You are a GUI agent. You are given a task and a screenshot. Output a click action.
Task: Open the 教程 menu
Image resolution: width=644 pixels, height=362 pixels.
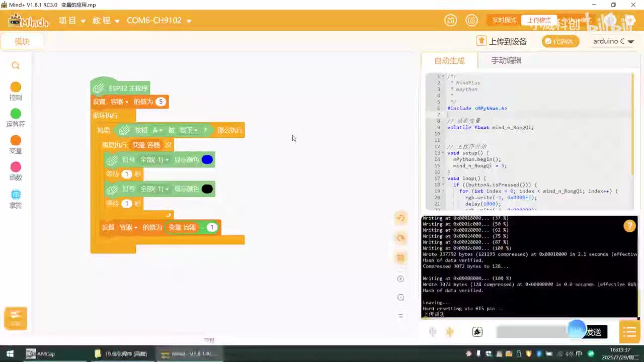[106, 21]
